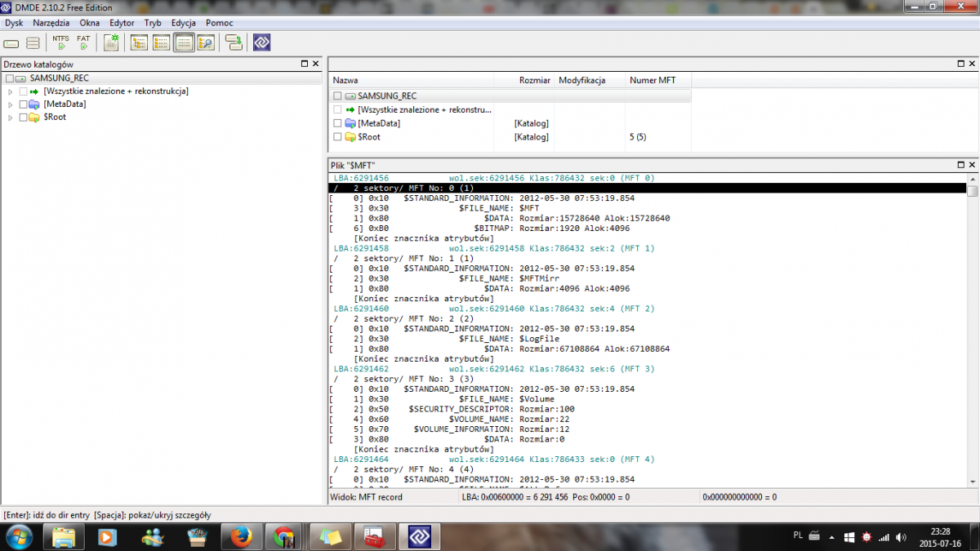Tick the reconstruction entry checkbox in directory tree
This screenshot has width=980, height=551.
coord(23,91)
